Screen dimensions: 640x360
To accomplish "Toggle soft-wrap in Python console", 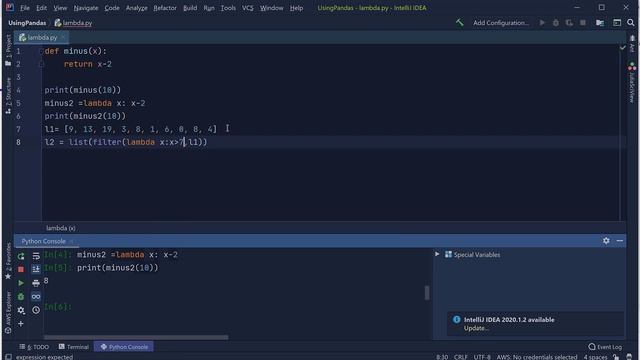I will tap(36, 256).
